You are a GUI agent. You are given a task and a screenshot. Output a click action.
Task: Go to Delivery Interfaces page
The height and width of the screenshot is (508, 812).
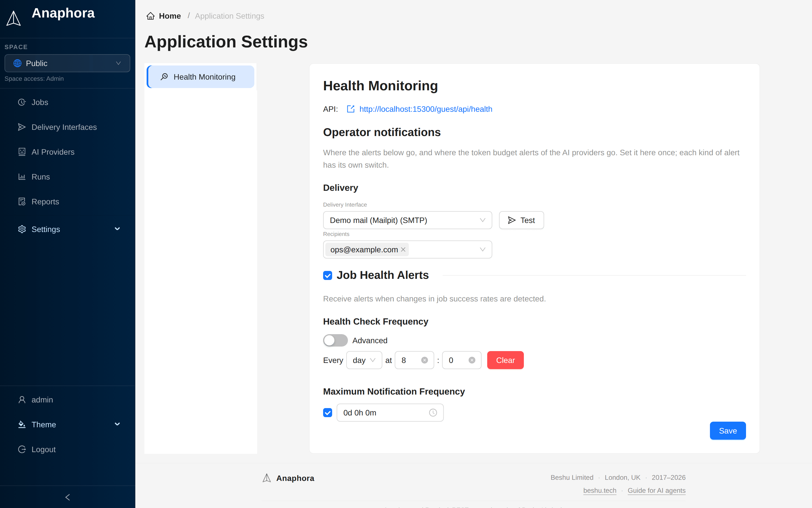(67, 127)
